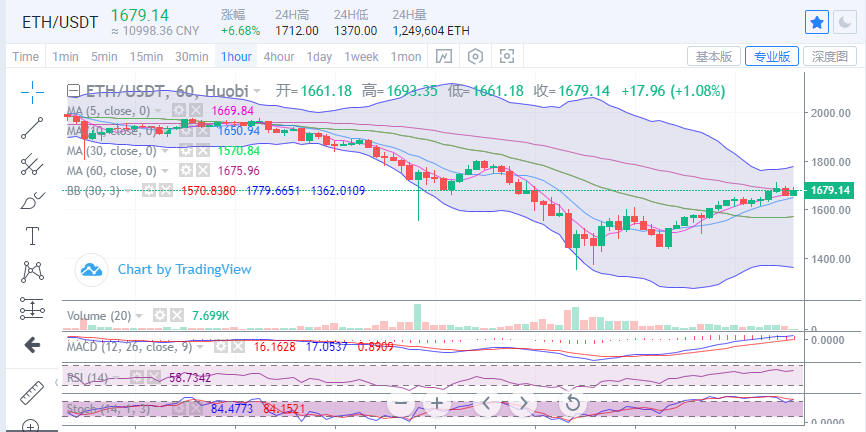Select the ruler measure tool
The image size is (866, 432).
pyautogui.click(x=32, y=392)
